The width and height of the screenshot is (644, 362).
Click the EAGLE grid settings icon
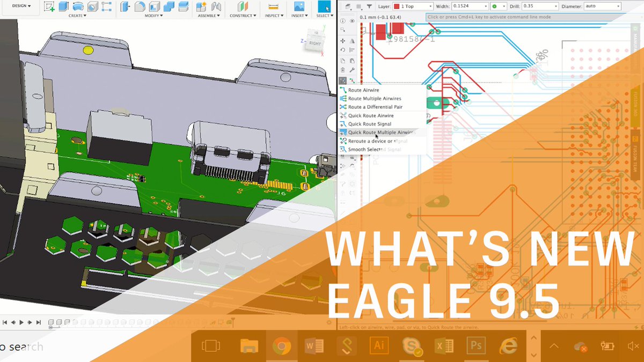coord(358,6)
